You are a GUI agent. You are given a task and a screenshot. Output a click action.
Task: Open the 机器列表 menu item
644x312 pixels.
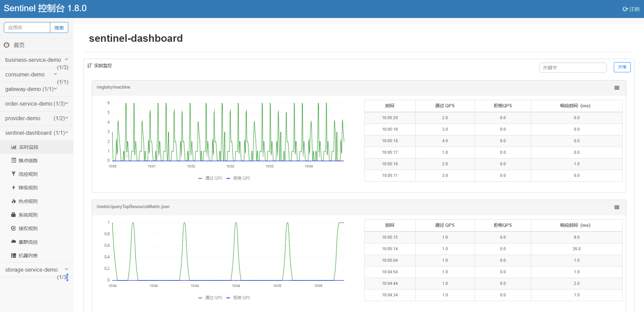[28, 256]
